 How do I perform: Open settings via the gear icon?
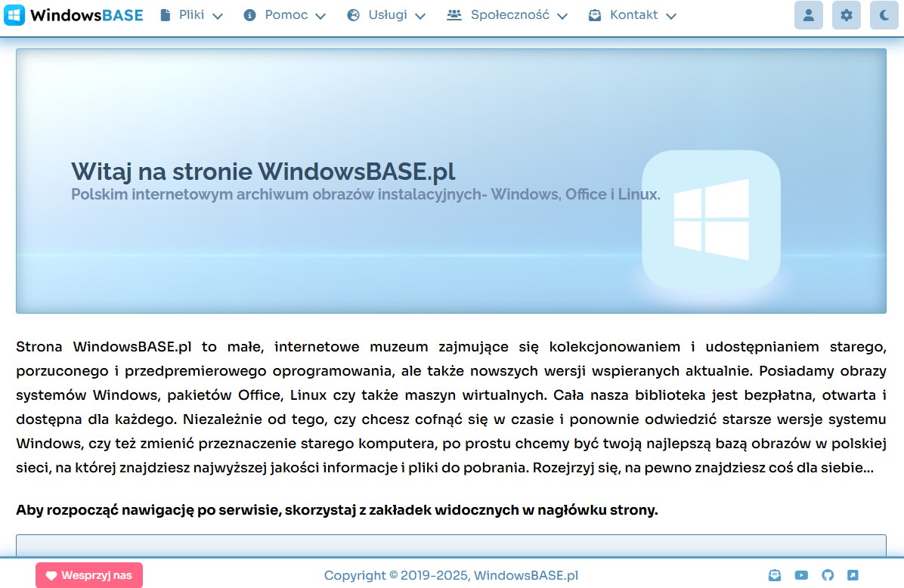846,15
